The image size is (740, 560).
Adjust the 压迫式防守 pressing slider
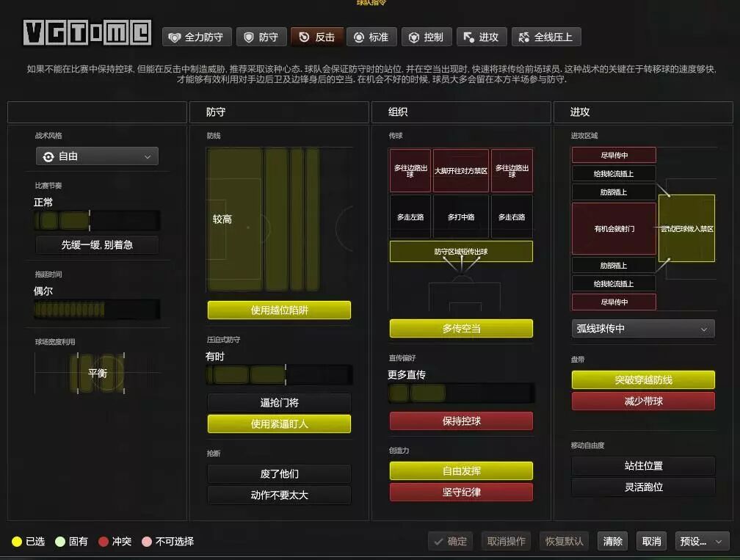pos(279,374)
